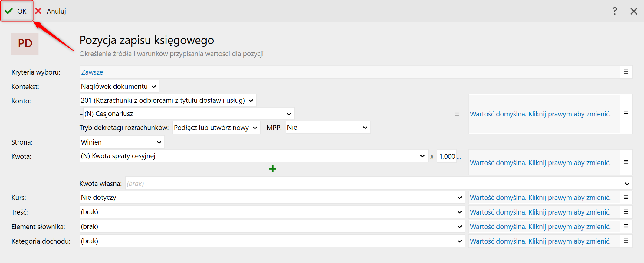Click the grey handle icon beside Cesjonariusz row

457,114
